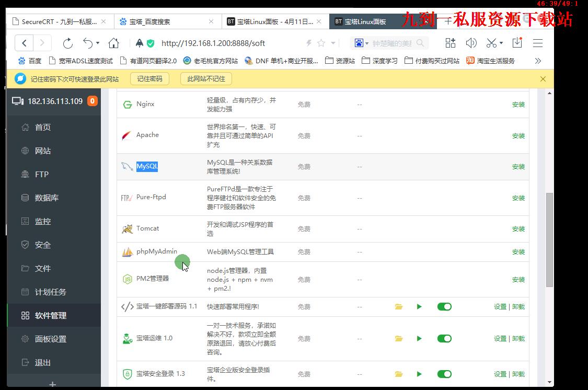Image resolution: width=588 pixels, height=390 pixels.
Task: Click the page vertical scrollbar thumb
Action: (549, 239)
